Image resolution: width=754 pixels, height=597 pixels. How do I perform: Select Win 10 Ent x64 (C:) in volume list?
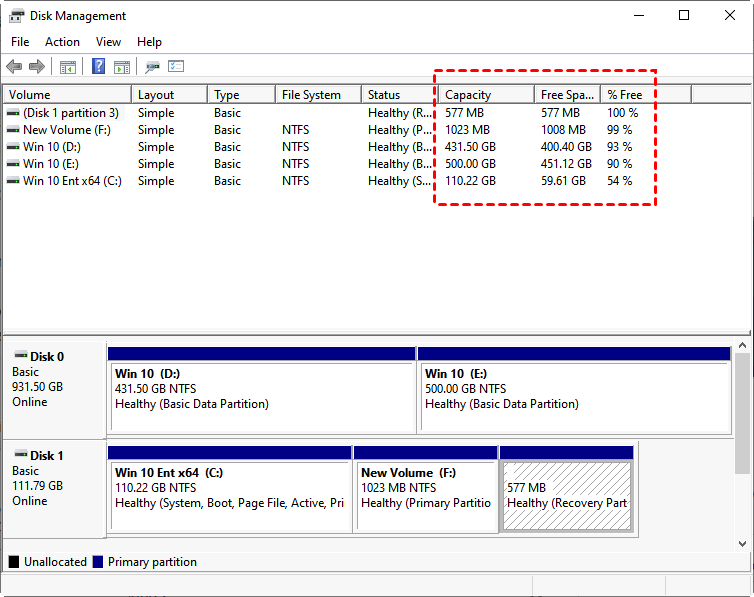pyautogui.click(x=71, y=181)
